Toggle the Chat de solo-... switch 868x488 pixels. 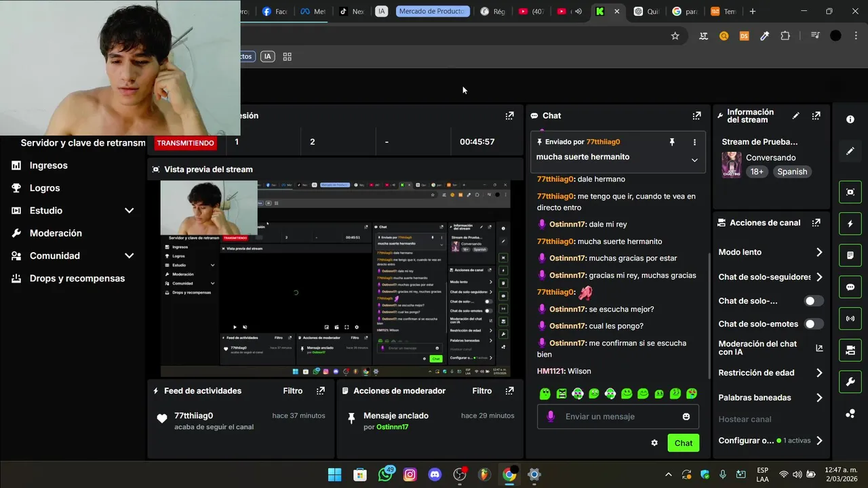[x=814, y=301]
